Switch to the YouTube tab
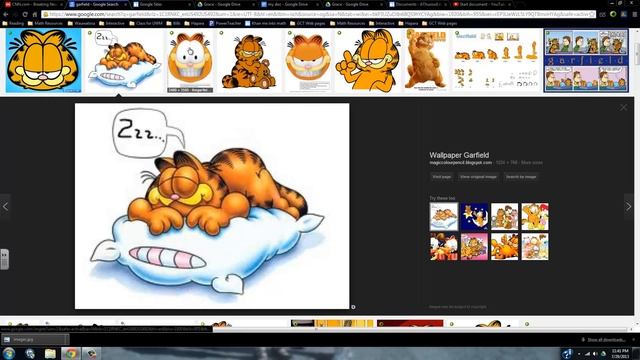 coord(482,4)
